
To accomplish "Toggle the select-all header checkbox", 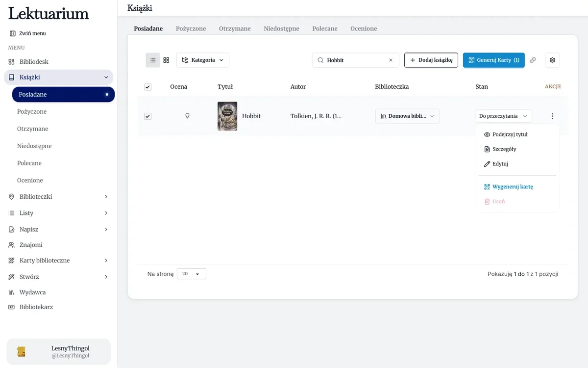I will point(147,87).
